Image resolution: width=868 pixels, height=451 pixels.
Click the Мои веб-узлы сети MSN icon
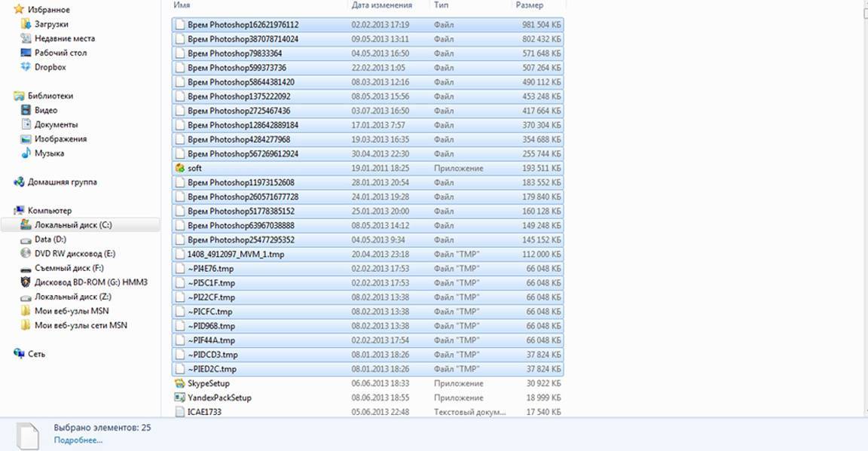(26, 325)
